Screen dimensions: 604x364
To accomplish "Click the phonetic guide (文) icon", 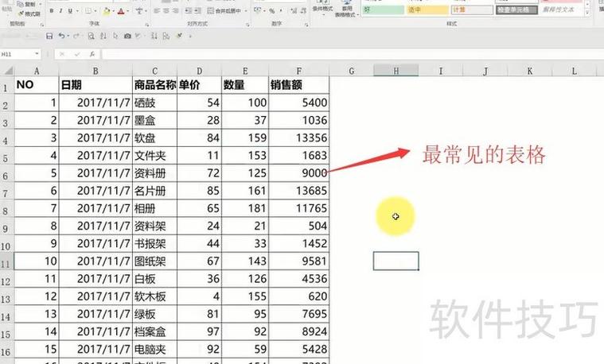I will click(x=139, y=11).
